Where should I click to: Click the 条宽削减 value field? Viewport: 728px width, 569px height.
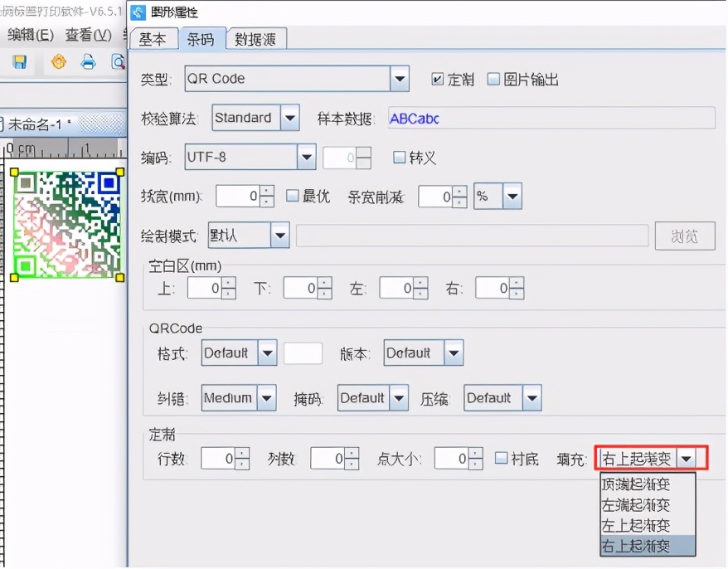click(x=435, y=197)
